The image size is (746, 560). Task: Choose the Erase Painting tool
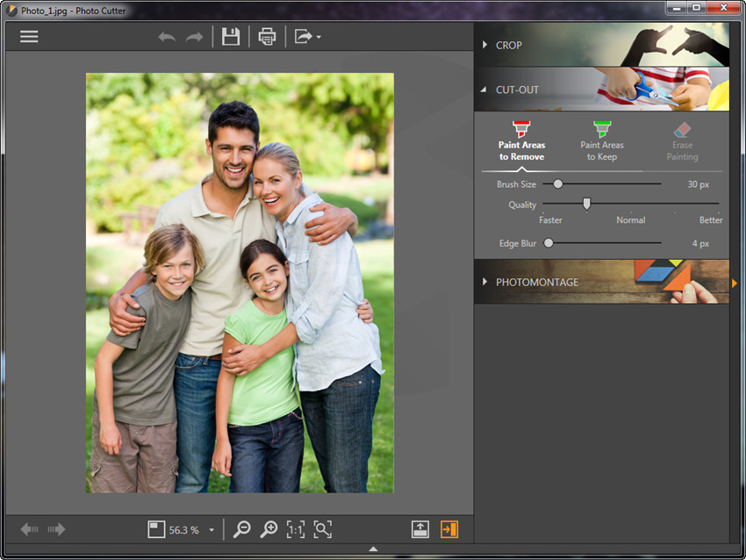point(682,141)
